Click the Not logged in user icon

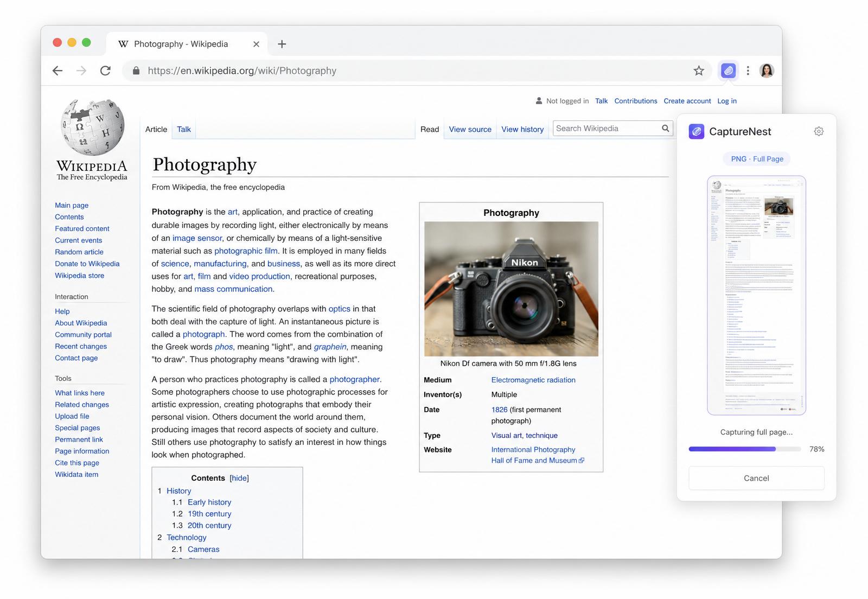click(539, 101)
